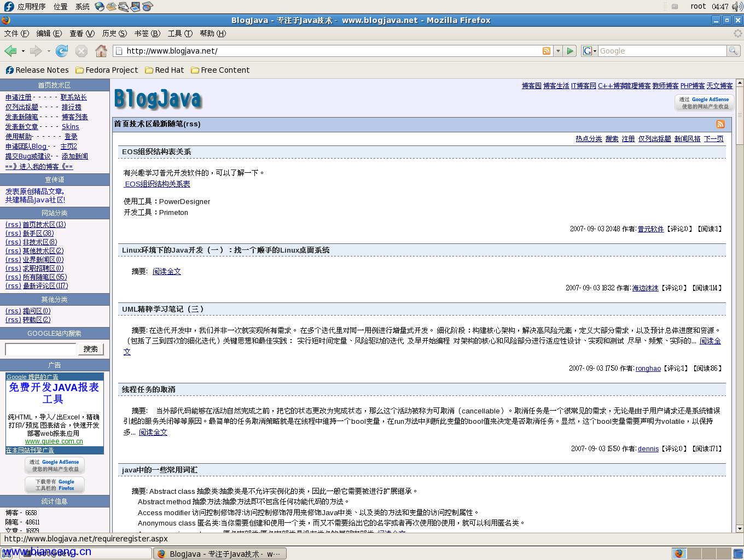Launch the web browser from the top panel globe icon
This screenshot has width=744, height=560.
tap(100, 7)
